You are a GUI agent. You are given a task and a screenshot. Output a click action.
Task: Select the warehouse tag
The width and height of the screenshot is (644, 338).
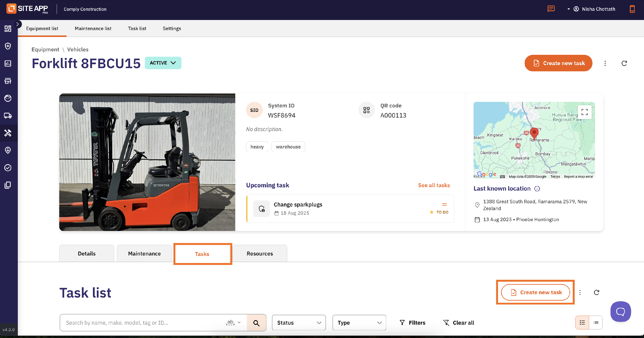pyautogui.click(x=288, y=147)
